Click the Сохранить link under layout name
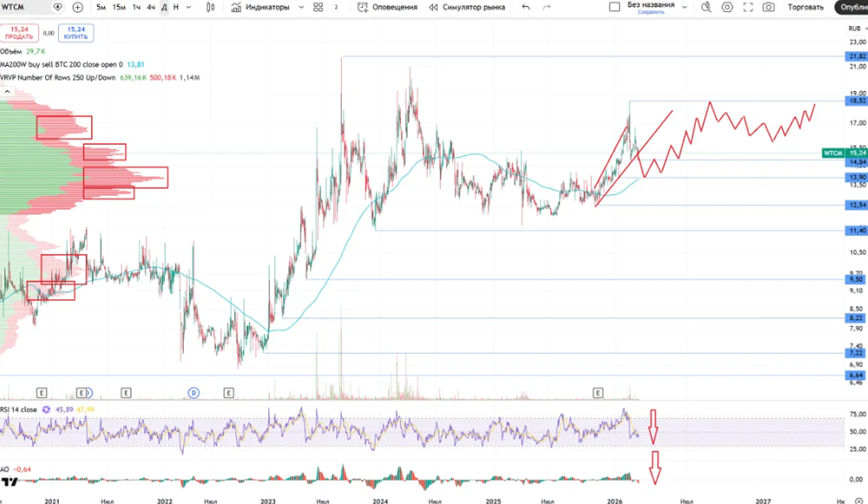 pyautogui.click(x=651, y=11)
